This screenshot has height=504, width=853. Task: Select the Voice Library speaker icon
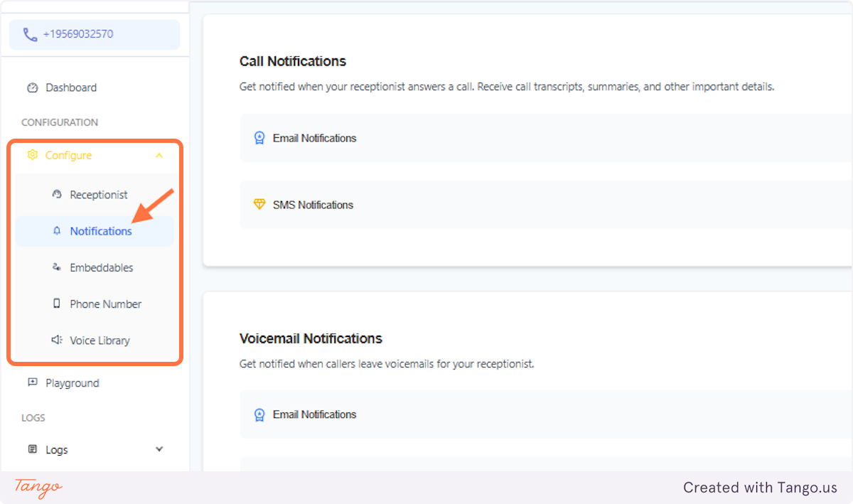coord(56,340)
